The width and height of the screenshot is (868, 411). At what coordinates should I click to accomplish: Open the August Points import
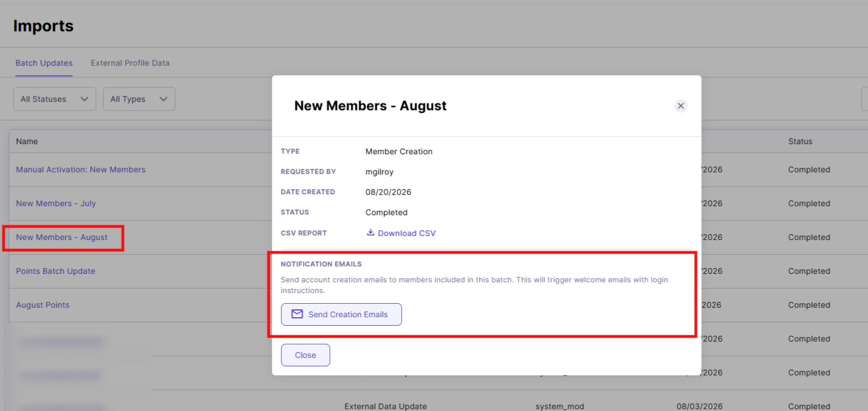click(x=43, y=305)
